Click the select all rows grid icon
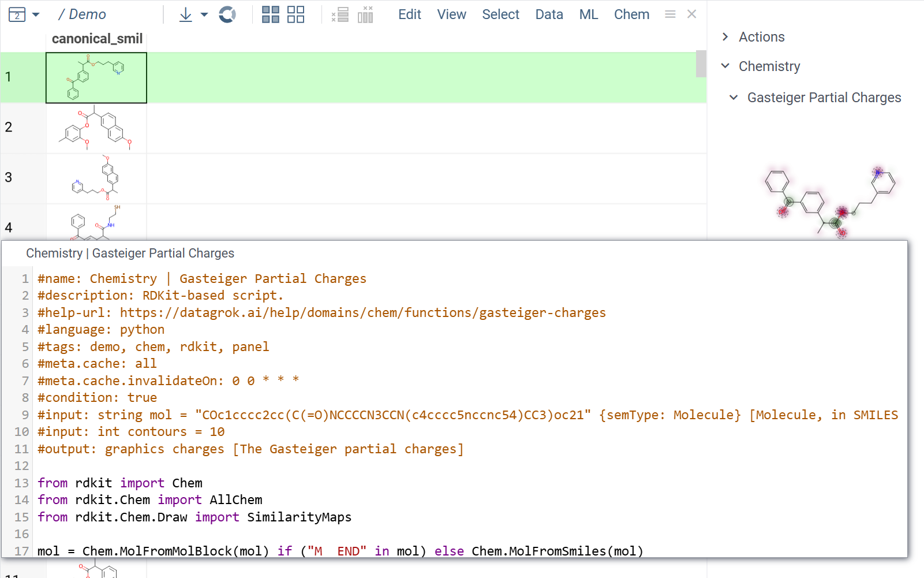Viewport: 924px width, 578px height. tap(271, 14)
